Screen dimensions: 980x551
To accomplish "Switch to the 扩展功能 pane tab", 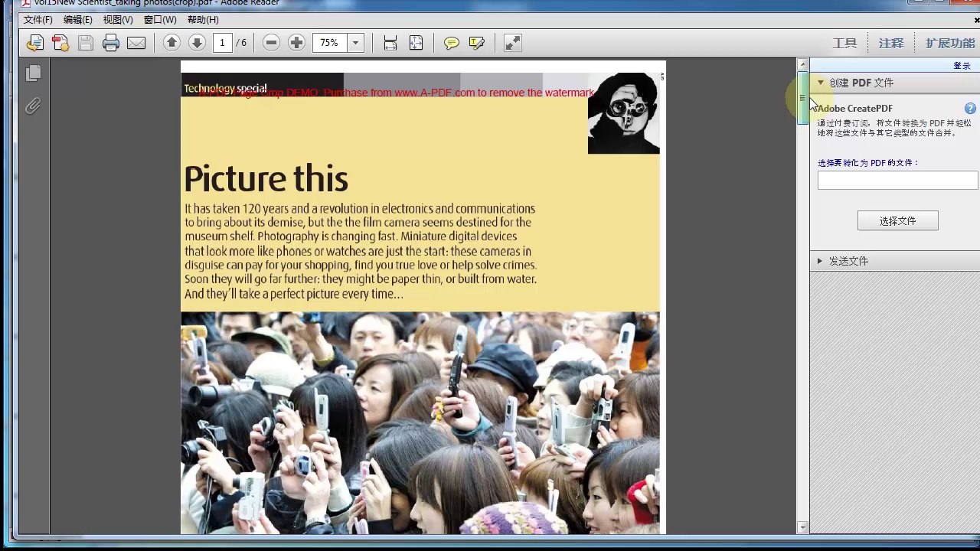I will click(950, 43).
